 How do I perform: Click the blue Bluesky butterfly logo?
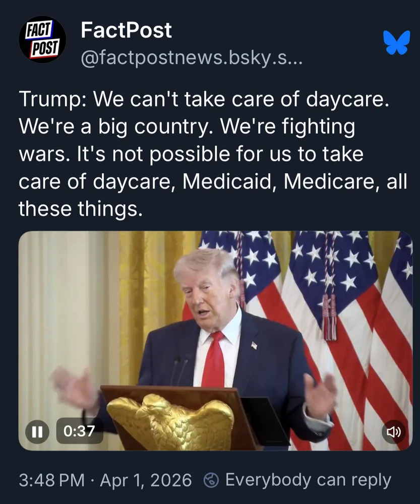[397, 42]
